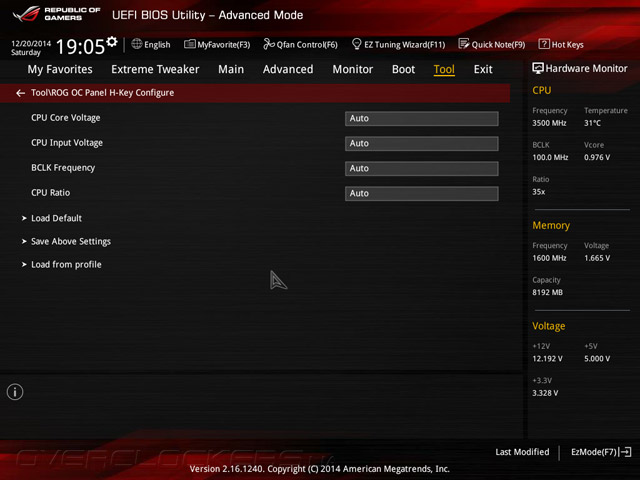Screen dimensions: 640x480
Task: Select the Advanced tab
Action: [x=288, y=69]
